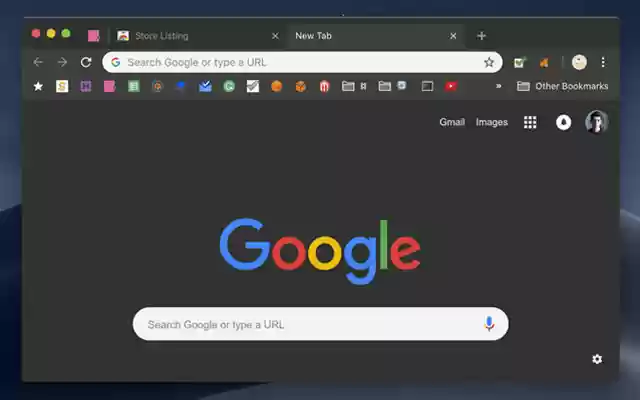640x400 pixels.
Task: Open the red M circle bookmark
Action: pos(324,86)
